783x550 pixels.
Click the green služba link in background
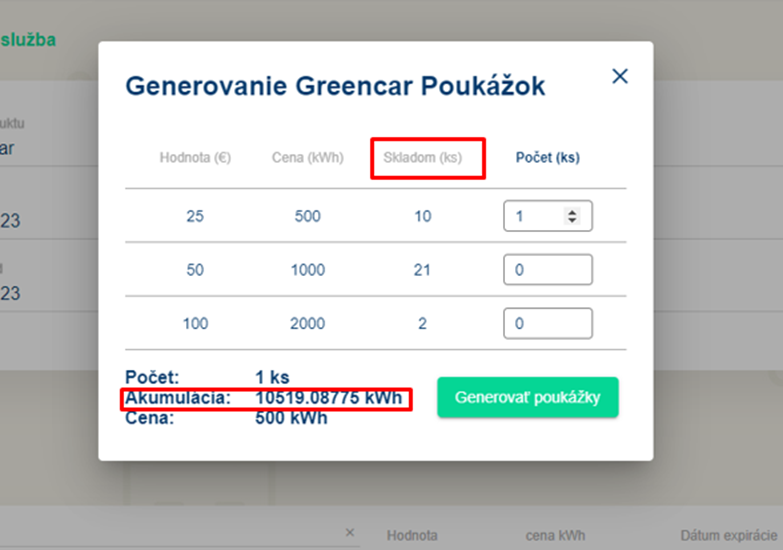[x=28, y=39]
